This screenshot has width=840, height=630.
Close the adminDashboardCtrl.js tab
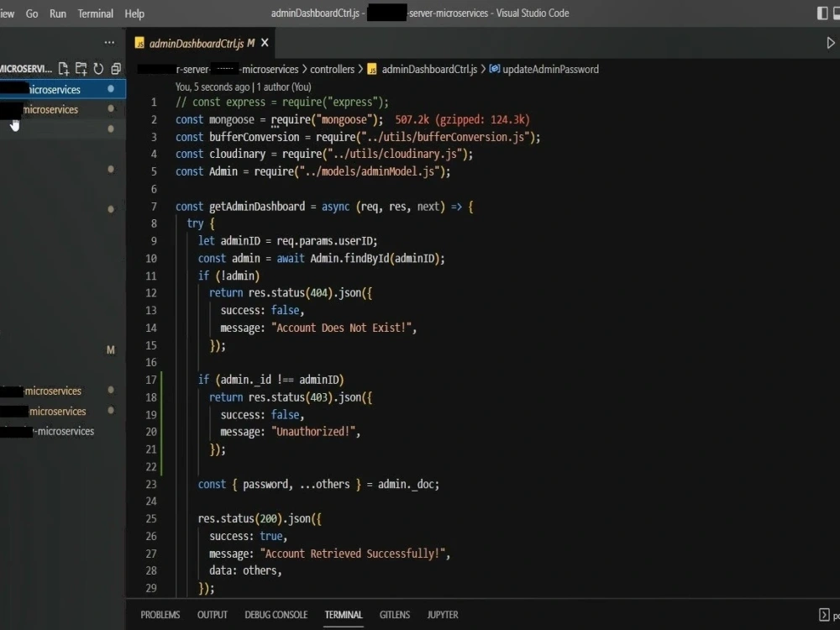(x=265, y=43)
